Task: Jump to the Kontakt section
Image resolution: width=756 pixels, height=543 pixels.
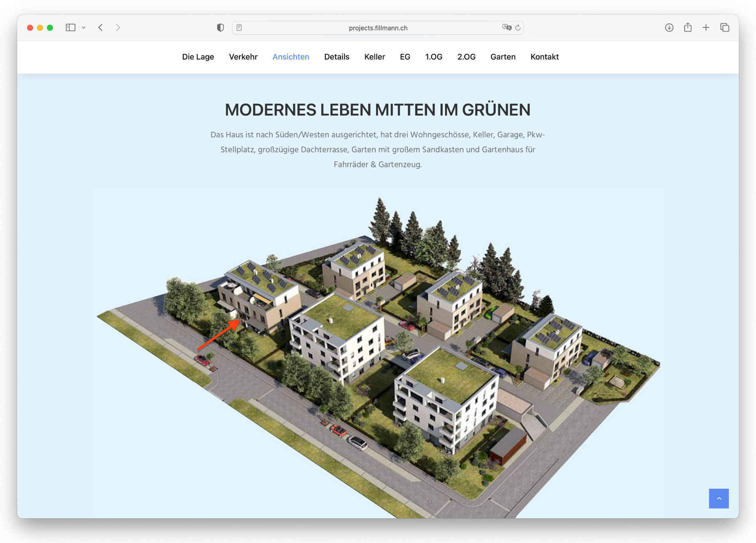Action: tap(544, 57)
